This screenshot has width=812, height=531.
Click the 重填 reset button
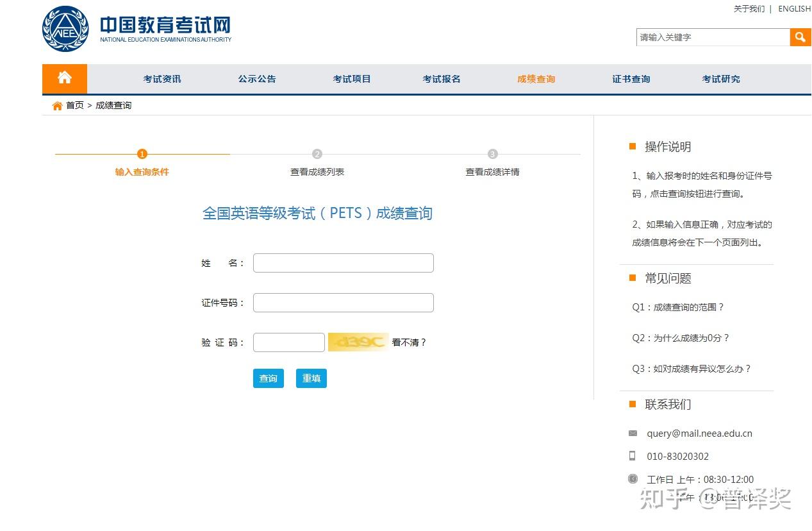click(311, 378)
